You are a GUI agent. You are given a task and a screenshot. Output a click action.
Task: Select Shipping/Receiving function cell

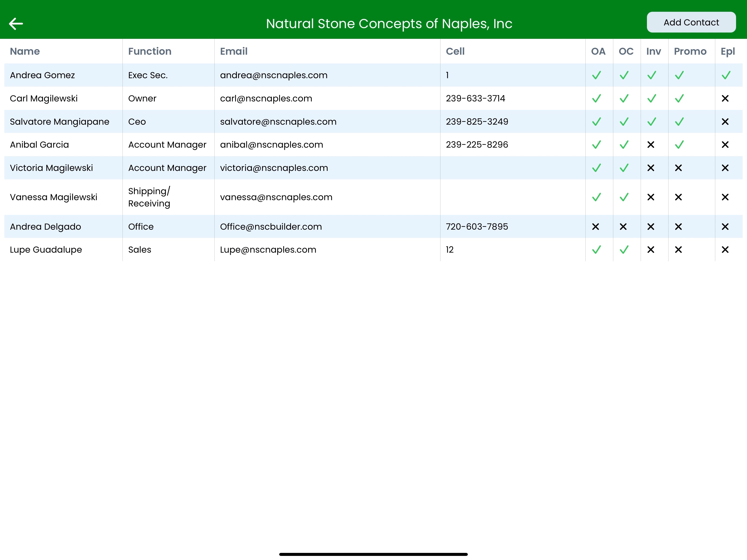[149, 197]
